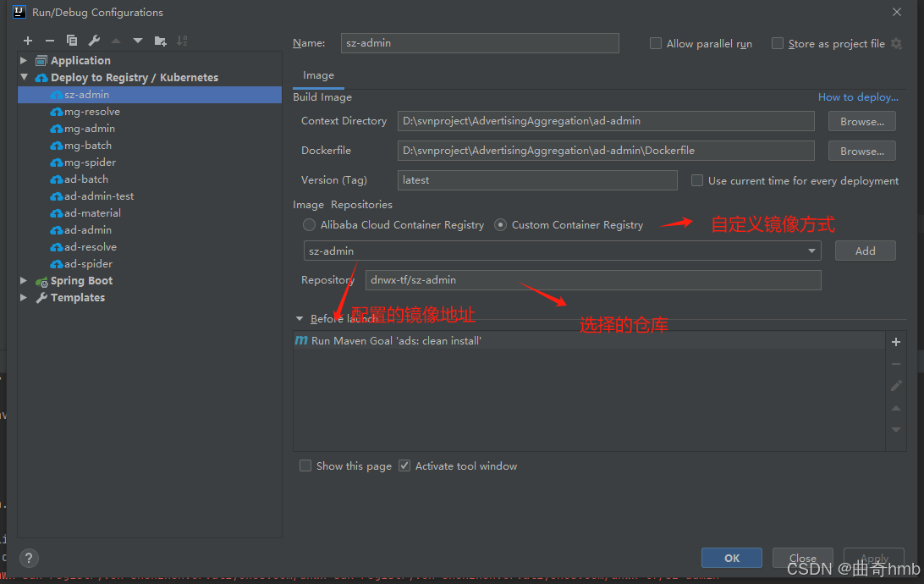Image resolution: width=924 pixels, height=584 pixels.
Task: Move before launch task up arrow
Action: coord(896,408)
